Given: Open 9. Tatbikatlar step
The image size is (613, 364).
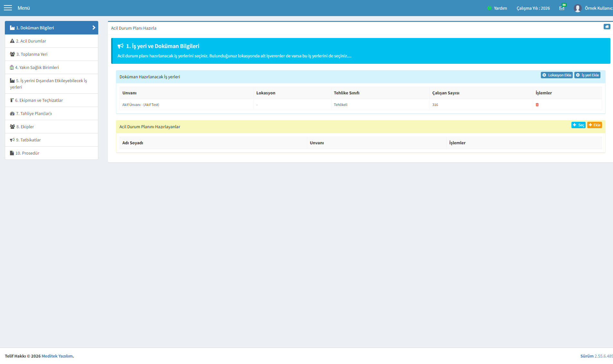Looking at the screenshot, I should [52, 140].
